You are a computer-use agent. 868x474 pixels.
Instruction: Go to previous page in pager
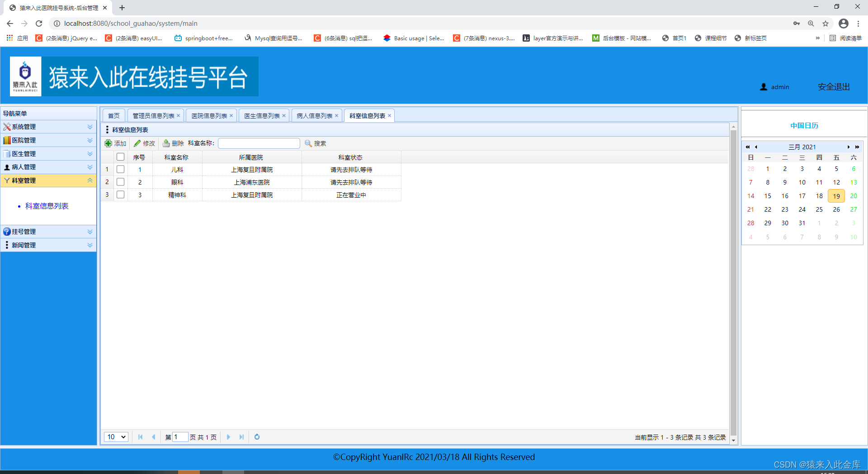(154, 437)
